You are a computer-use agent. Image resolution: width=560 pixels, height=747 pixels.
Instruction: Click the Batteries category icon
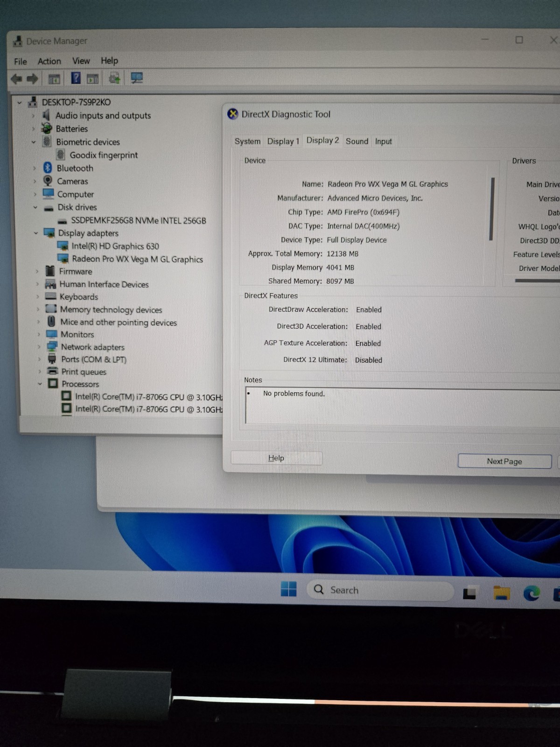point(47,128)
